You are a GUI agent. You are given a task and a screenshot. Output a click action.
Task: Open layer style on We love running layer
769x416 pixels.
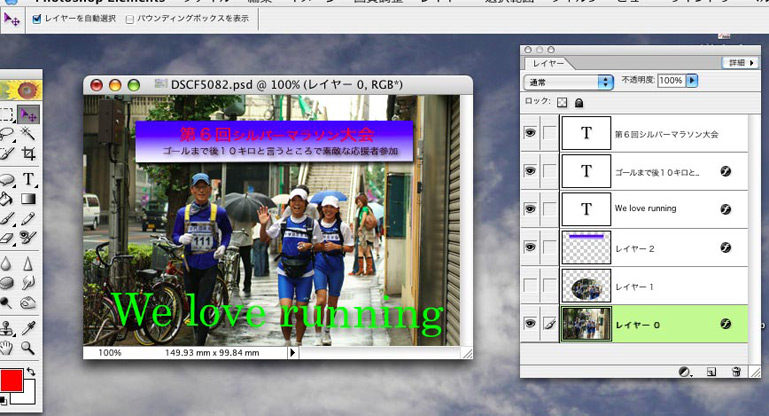(x=725, y=209)
